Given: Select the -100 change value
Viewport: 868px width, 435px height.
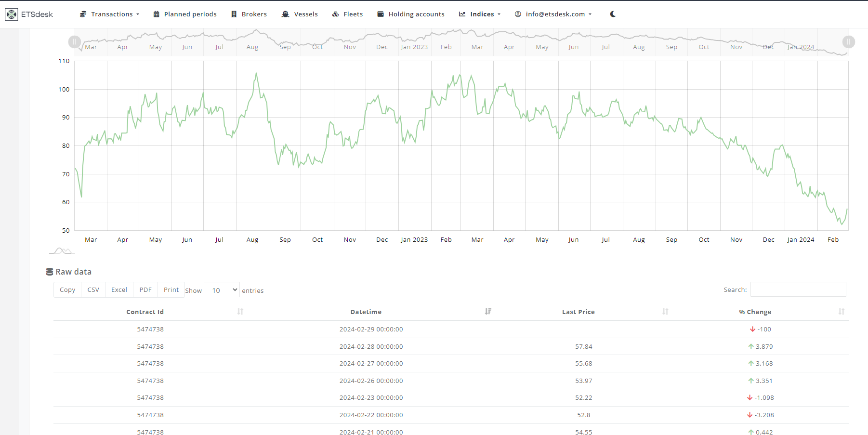Looking at the screenshot, I should (764, 329).
